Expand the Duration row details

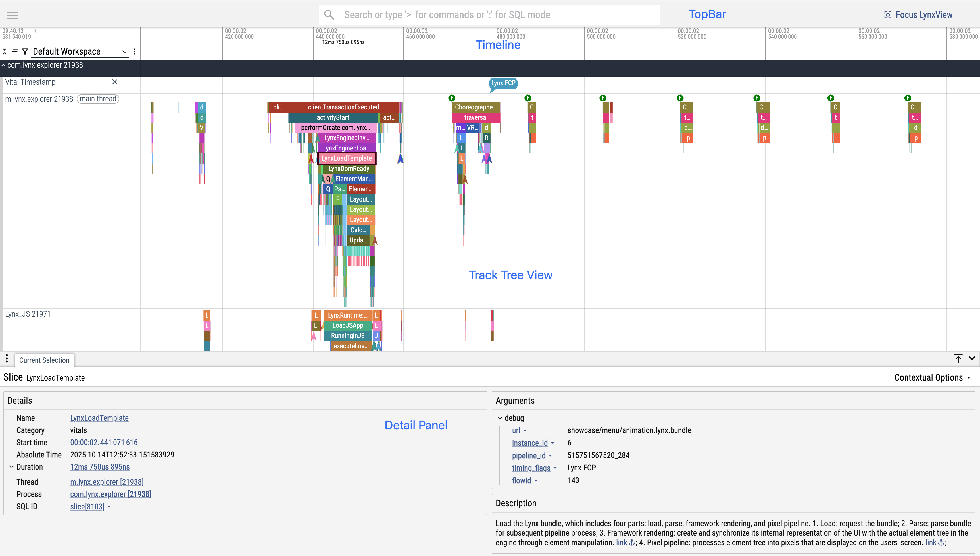[x=11, y=467]
